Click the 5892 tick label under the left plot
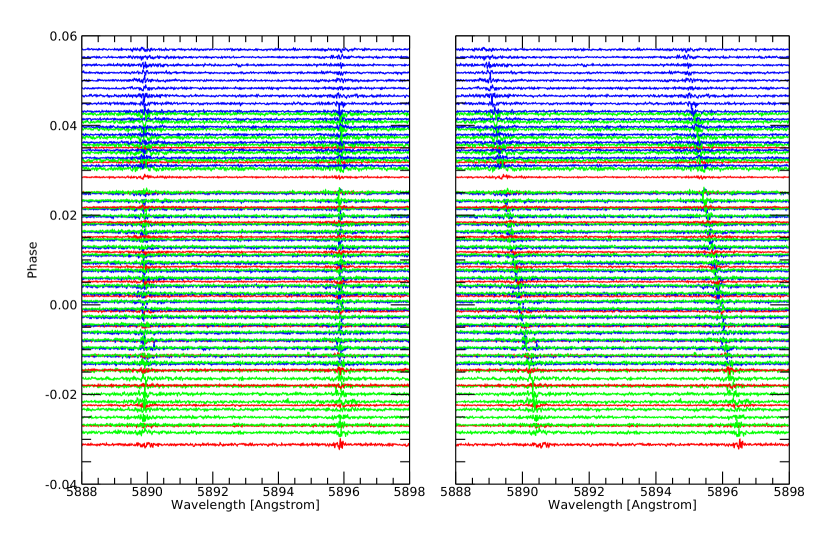830x534 pixels. point(213,492)
